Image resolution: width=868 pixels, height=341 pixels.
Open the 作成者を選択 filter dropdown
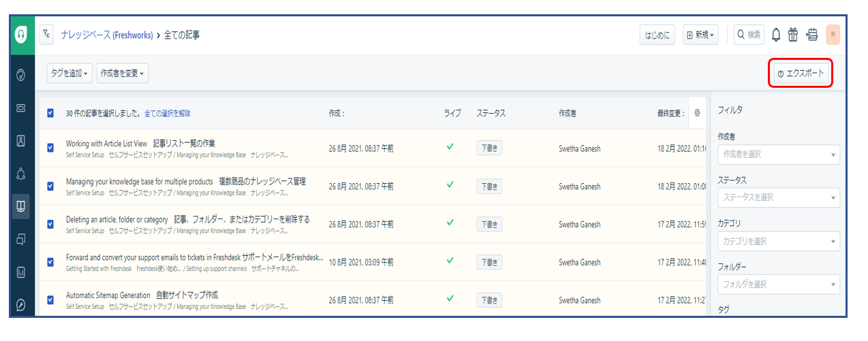tap(779, 155)
